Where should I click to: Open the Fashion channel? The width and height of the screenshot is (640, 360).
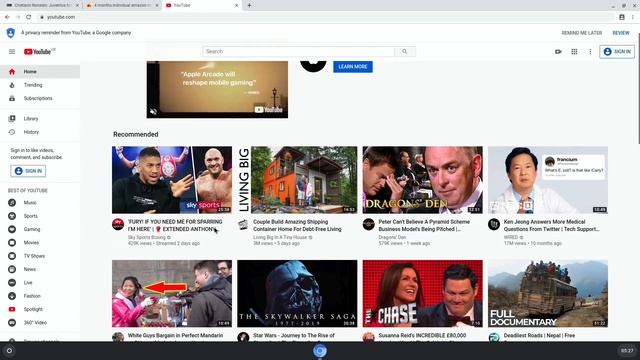pyautogui.click(x=40, y=296)
